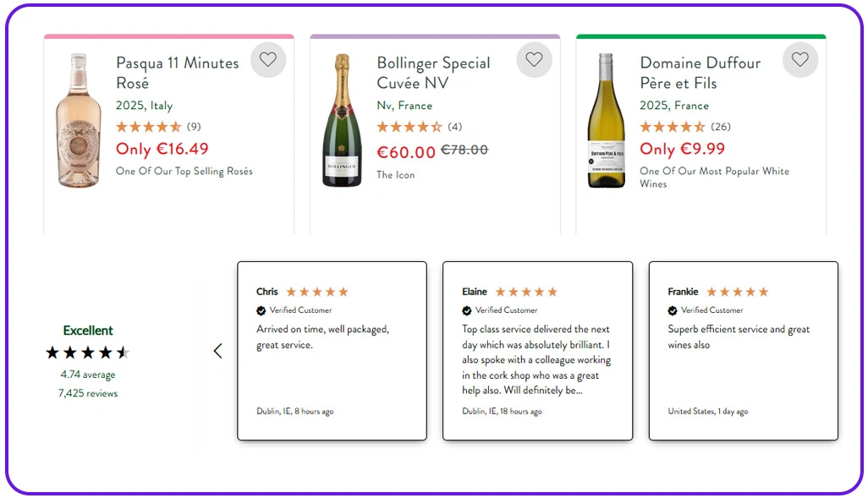The width and height of the screenshot is (868, 498).
Task: Open the Pasqua 11 Minutes Rosé product page
Action: pos(177,74)
